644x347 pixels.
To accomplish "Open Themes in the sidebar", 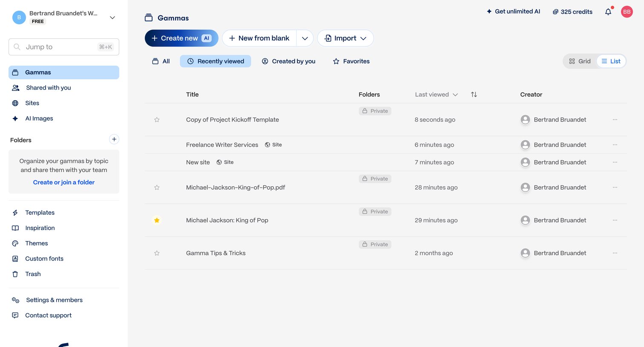I will click(x=64, y=243).
